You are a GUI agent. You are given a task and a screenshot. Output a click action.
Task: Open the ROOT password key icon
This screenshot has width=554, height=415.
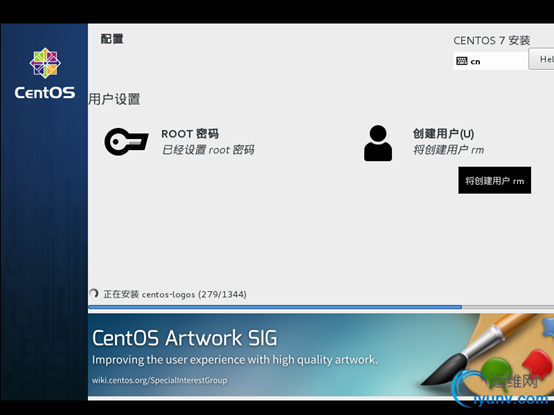coord(126,142)
